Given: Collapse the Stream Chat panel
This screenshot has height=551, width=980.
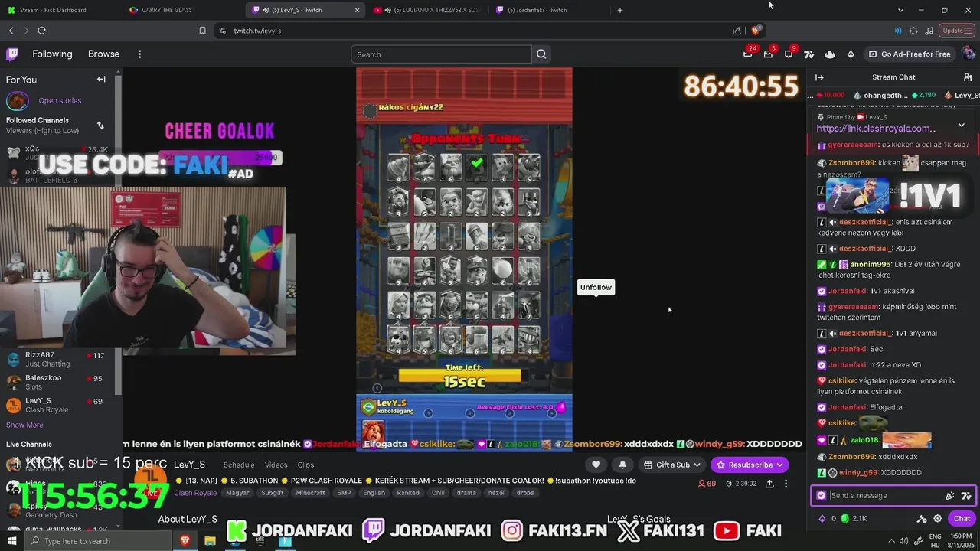Looking at the screenshot, I should (819, 77).
